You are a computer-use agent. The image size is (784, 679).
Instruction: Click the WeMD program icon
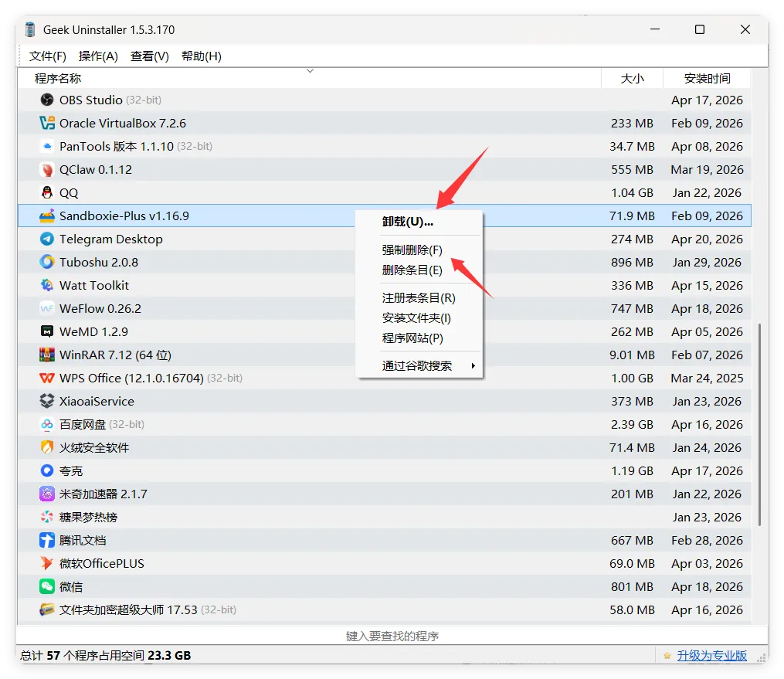47,331
